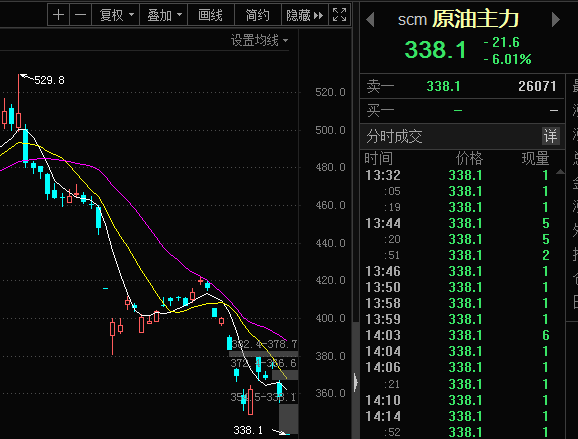This screenshot has width=578, height=439.
Task: Select the 13:44 trade record row
Action: pos(462,223)
